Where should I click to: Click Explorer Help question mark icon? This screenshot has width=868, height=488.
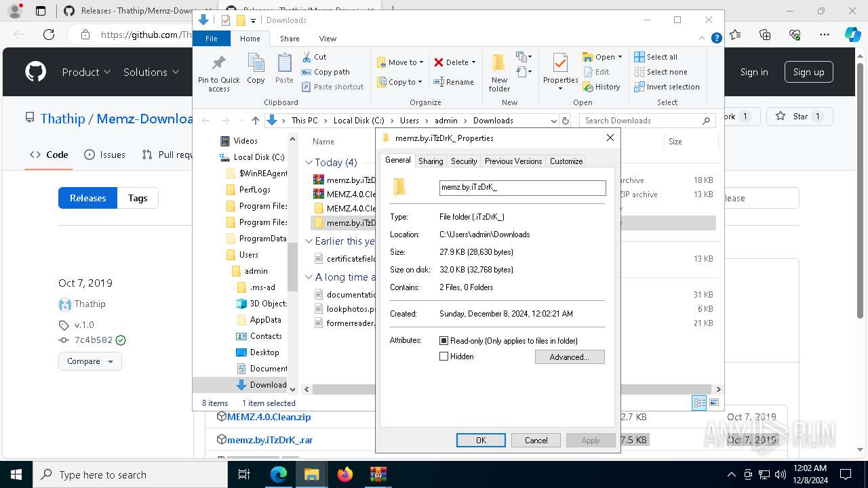(716, 39)
